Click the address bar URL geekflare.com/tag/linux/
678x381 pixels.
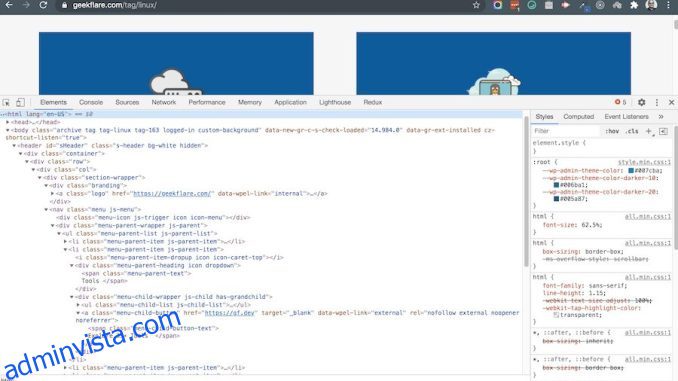(x=115, y=5)
